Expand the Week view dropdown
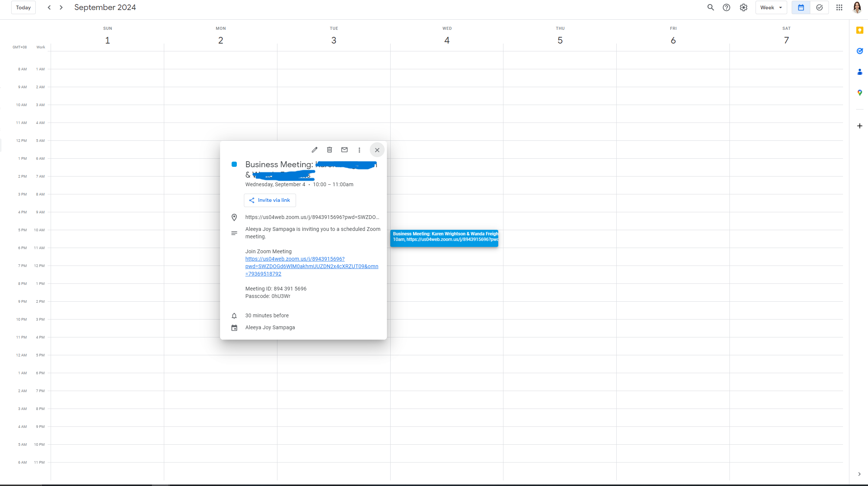Image resolution: width=868 pixels, height=486 pixels. click(771, 7)
